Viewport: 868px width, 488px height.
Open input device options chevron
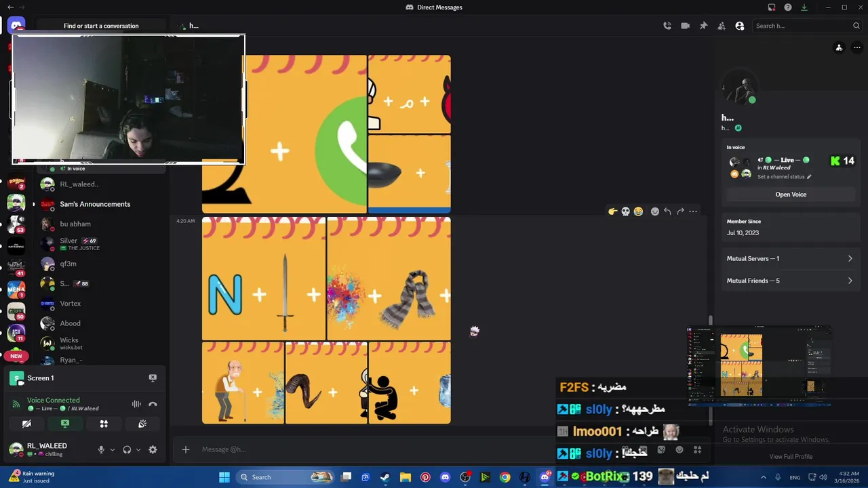[x=113, y=449]
